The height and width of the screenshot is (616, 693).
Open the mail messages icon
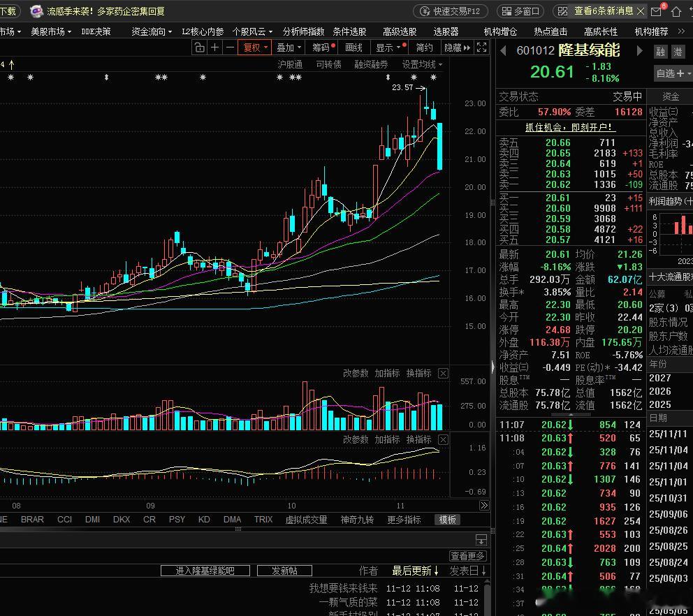(657, 11)
